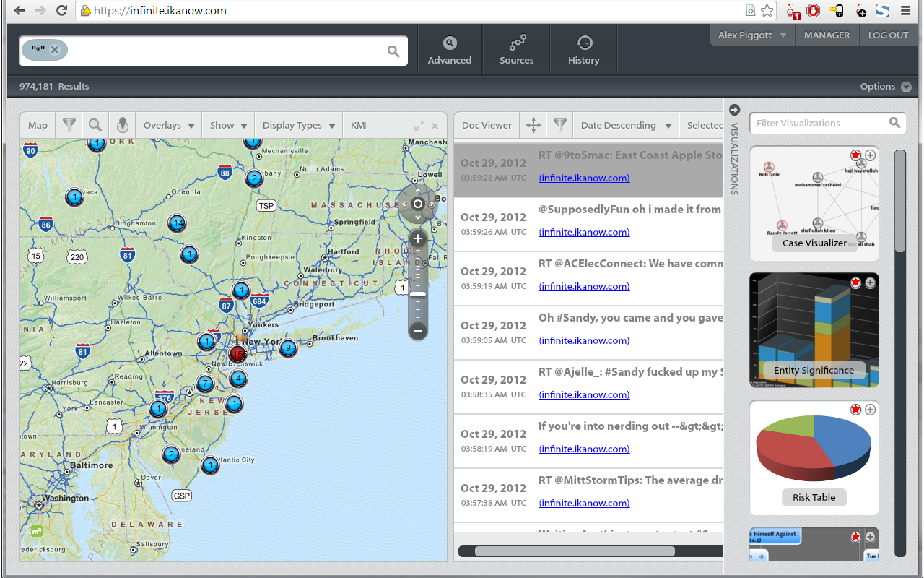Reload the browser page
The image size is (924, 578).
tap(62, 11)
